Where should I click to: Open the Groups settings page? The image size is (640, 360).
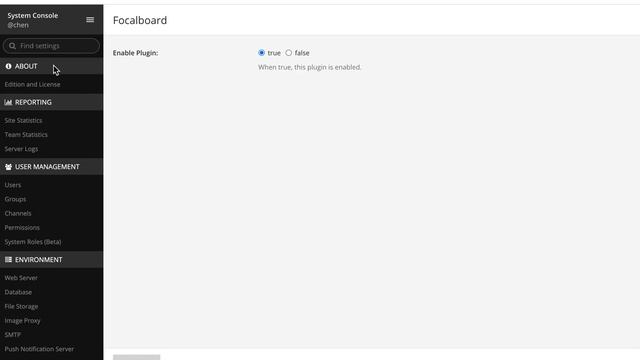pyautogui.click(x=15, y=199)
